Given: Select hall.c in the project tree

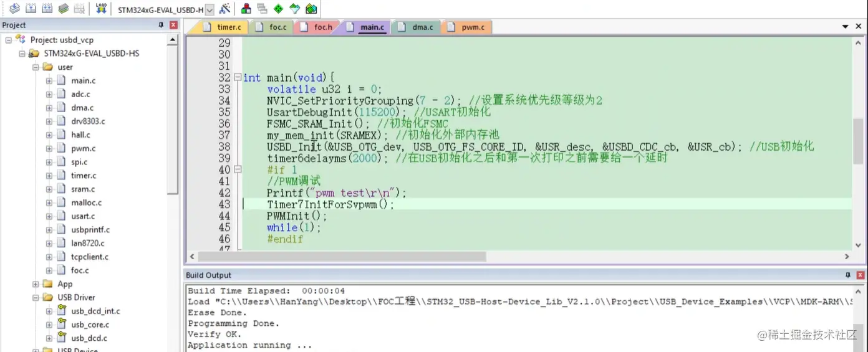Looking at the screenshot, I should click(x=80, y=135).
